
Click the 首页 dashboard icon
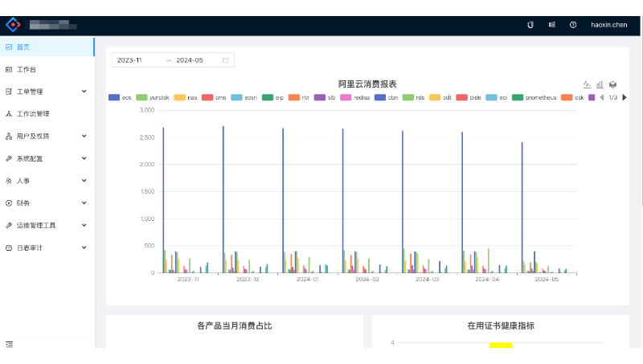[9, 47]
